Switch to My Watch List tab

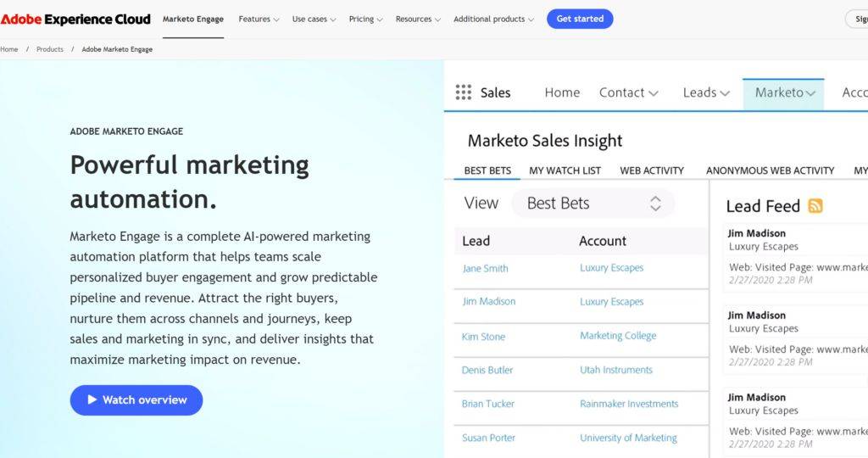click(565, 170)
